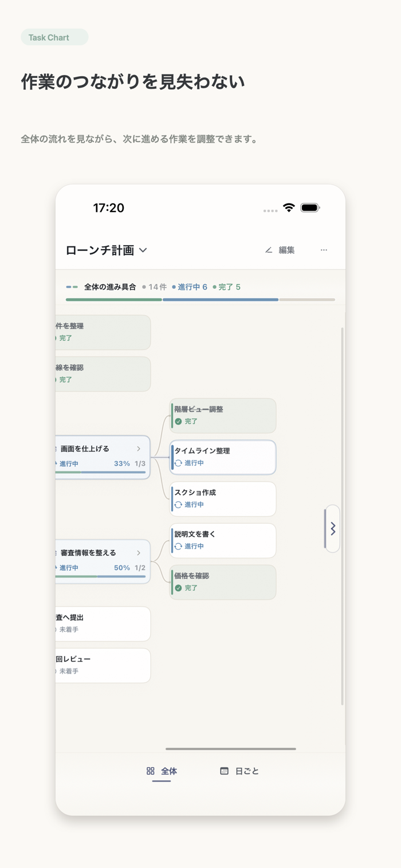Open the 件を整理 completed card
The image size is (401, 868).
(103, 332)
